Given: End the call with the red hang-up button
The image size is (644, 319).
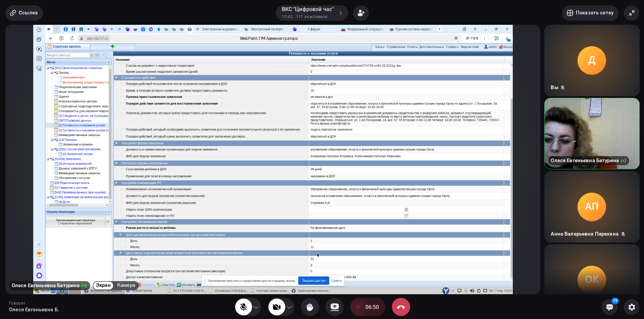Looking at the screenshot, I should 401,307.
